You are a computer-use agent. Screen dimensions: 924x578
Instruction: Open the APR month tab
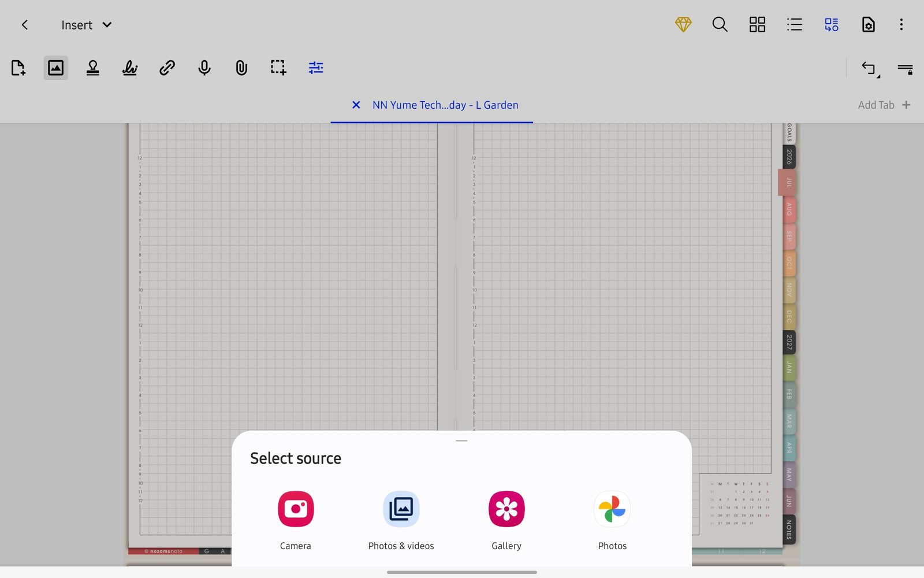pyautogui.click(x=789, y=448)
